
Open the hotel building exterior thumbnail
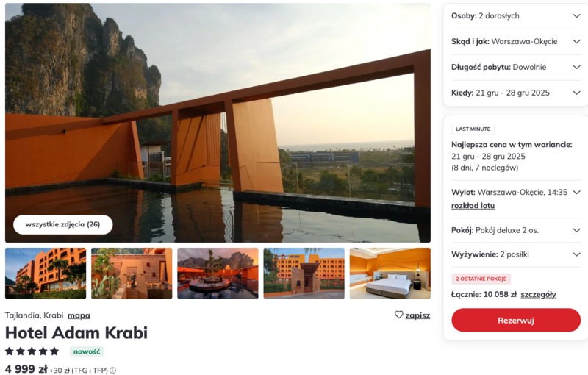pos(46,274)
